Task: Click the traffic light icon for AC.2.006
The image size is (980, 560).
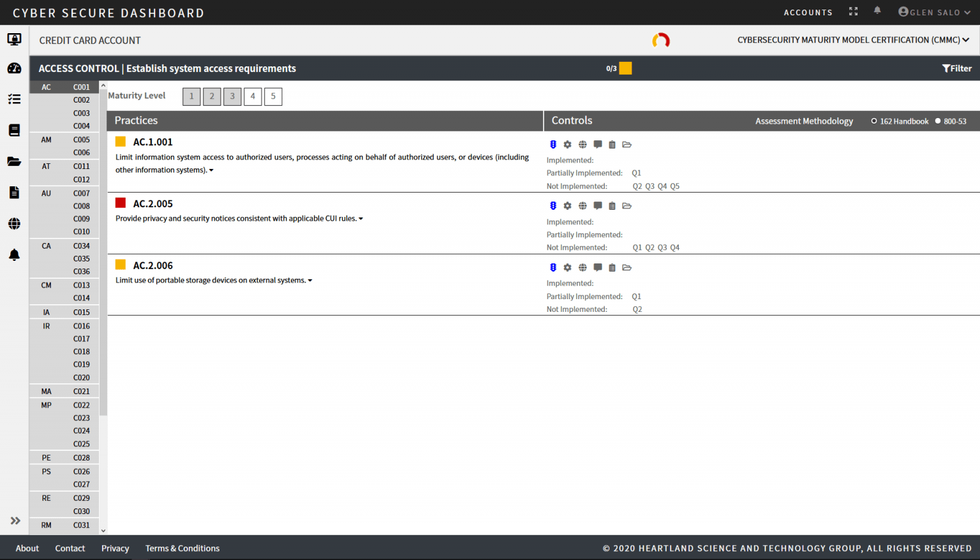Action: pos(553,268)
